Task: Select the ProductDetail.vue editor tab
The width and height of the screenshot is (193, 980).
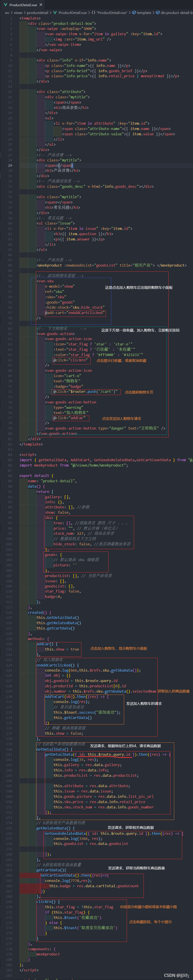Action: 23,5
